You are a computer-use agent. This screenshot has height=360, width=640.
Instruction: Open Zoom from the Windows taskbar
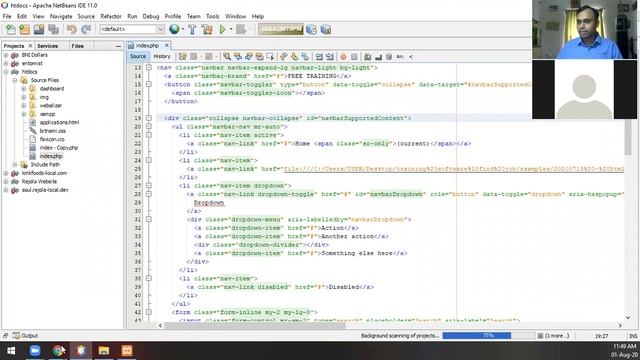coord(35,351)
